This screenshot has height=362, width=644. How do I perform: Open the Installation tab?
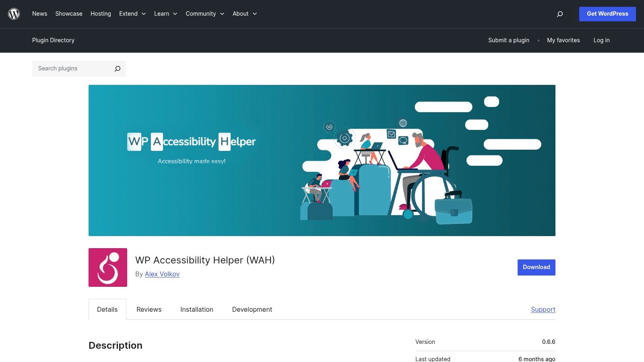(x=196, y=309)
